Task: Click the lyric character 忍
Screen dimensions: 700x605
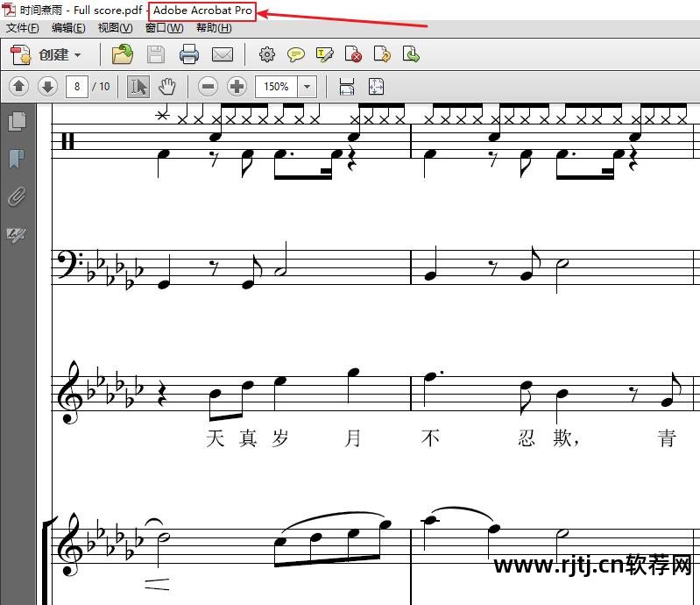Action: tap(527, 438)
